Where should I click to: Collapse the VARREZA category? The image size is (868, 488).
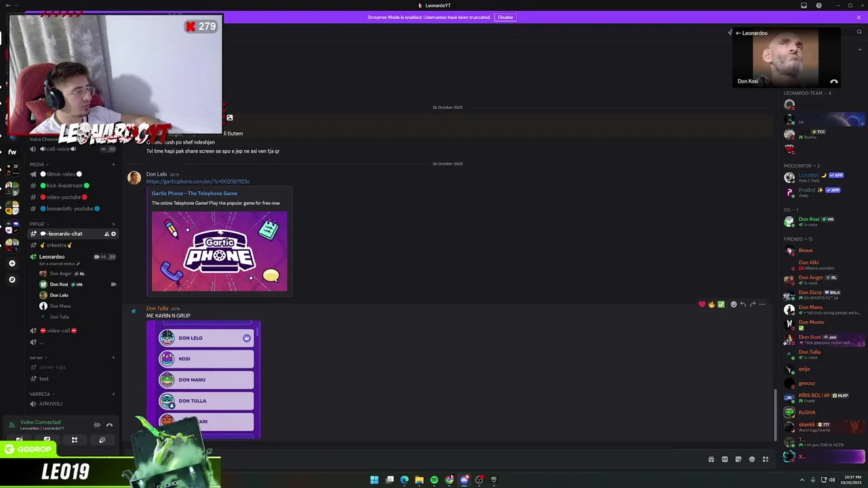(42, 394)
